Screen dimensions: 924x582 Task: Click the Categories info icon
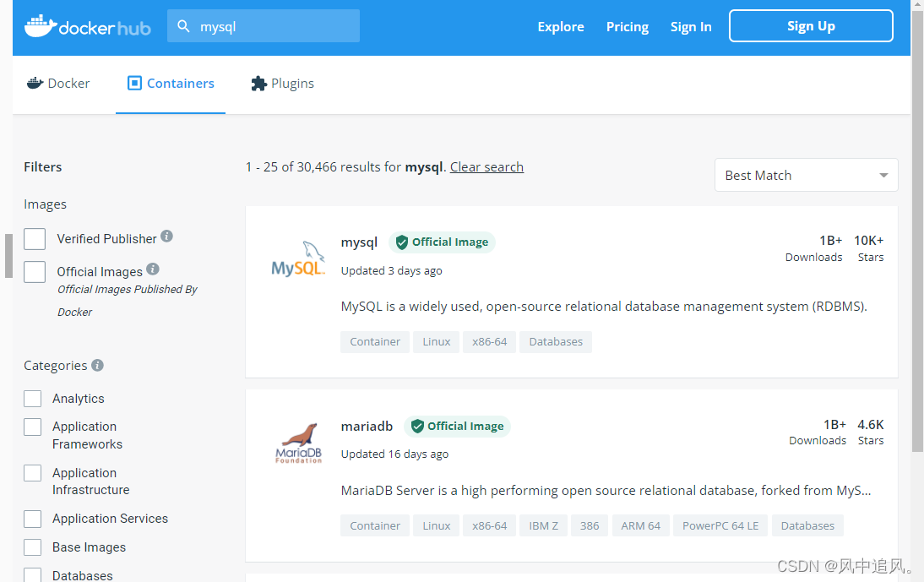point(97,365)
